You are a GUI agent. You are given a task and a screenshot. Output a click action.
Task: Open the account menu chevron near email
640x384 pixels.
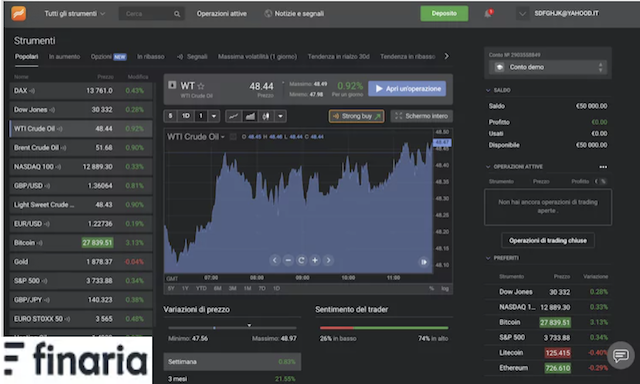pos(522,13)
